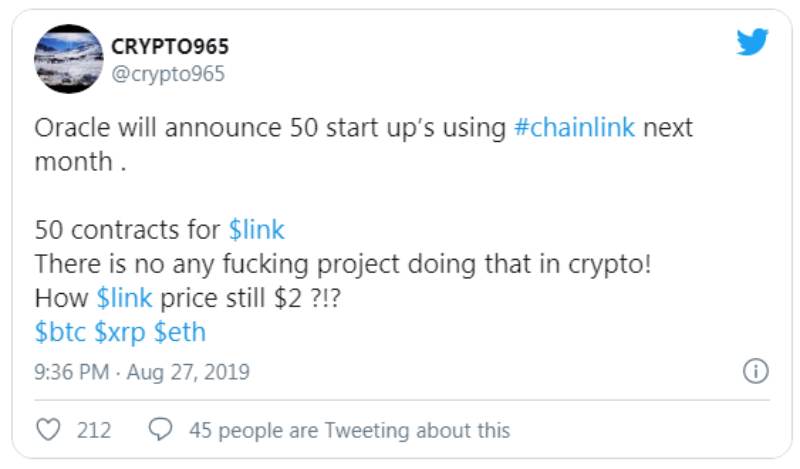Screen dimensions: 800x469
Task: Click the Twitter bird logo
Action: point(753,42)
